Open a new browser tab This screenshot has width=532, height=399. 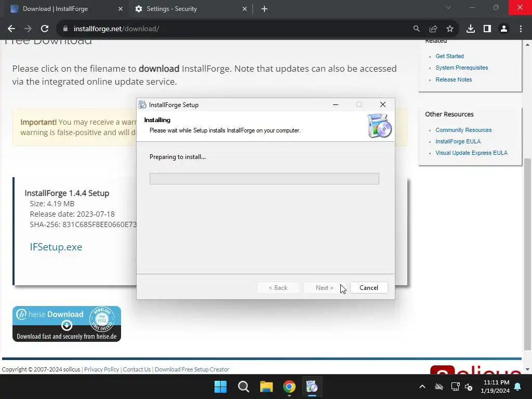pyautogui.click(x=264, y=9)
